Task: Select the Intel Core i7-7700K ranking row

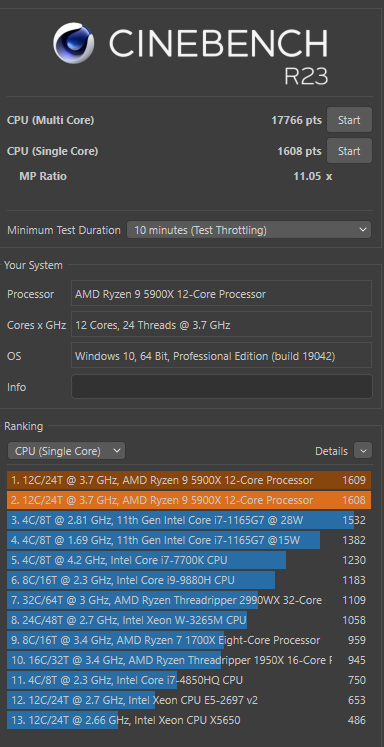Action: click(189, 560)
